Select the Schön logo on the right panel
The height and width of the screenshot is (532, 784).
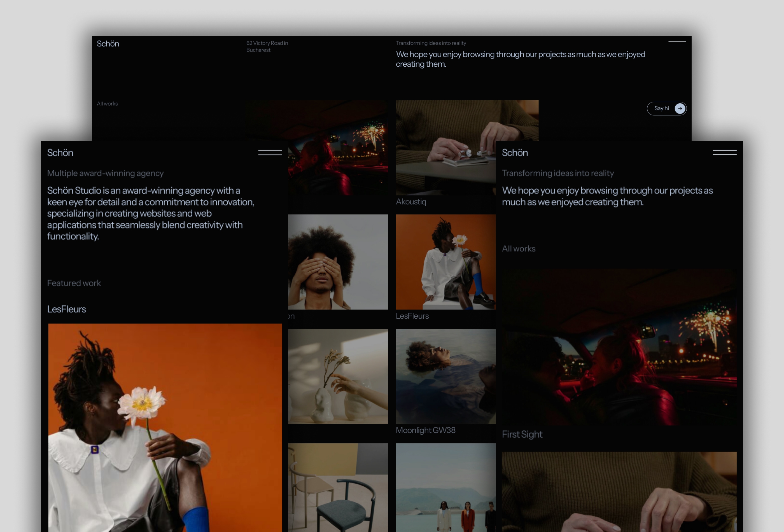pos(514,153)
